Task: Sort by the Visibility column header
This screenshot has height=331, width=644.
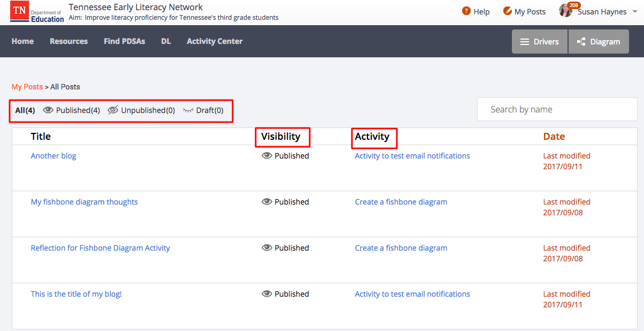Action: 281,137
